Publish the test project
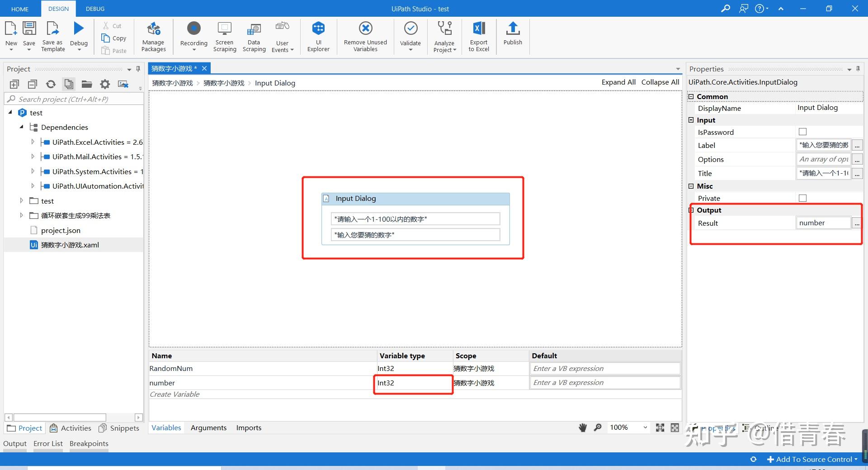The image size is (868, 470). click(x=512, y=36)
